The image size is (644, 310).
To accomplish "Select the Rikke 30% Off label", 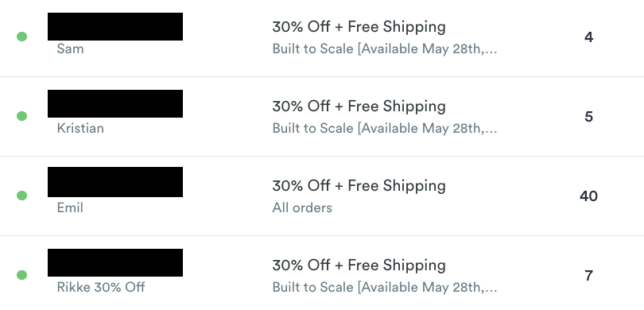I will pos(101,287).
